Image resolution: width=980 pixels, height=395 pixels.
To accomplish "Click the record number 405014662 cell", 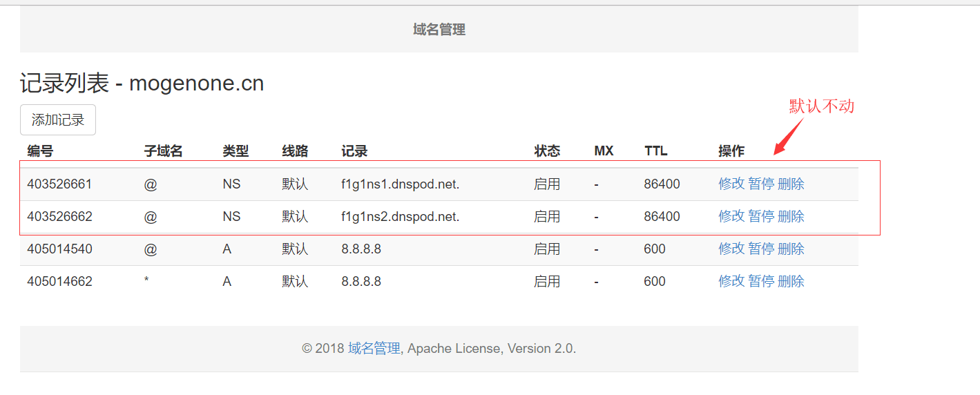I will coord(59,282).
